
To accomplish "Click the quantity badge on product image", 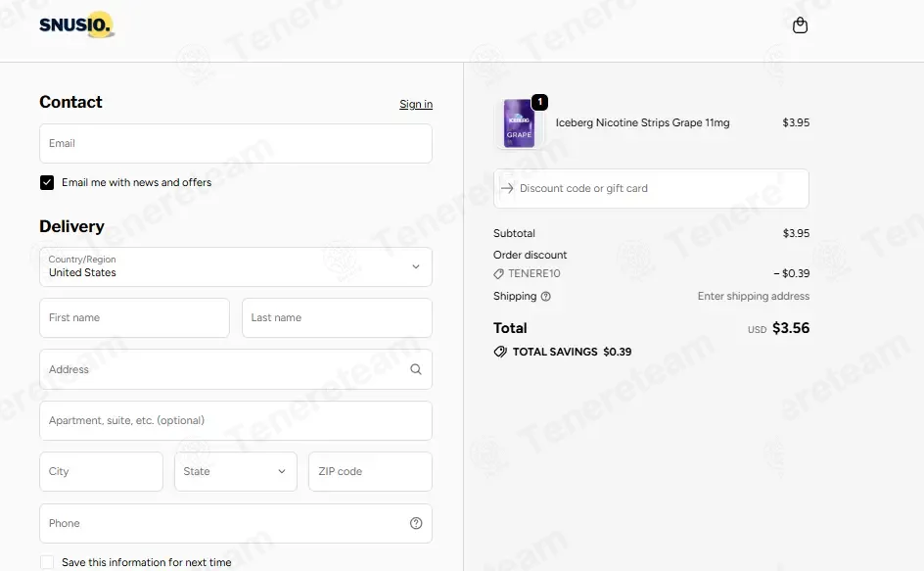I will click(539, 102).
